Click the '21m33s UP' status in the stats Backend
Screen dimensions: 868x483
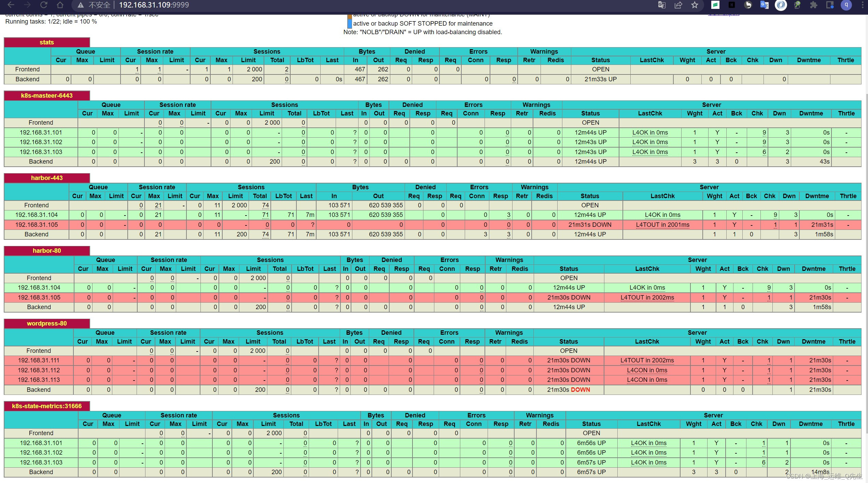tap(601, 79)
